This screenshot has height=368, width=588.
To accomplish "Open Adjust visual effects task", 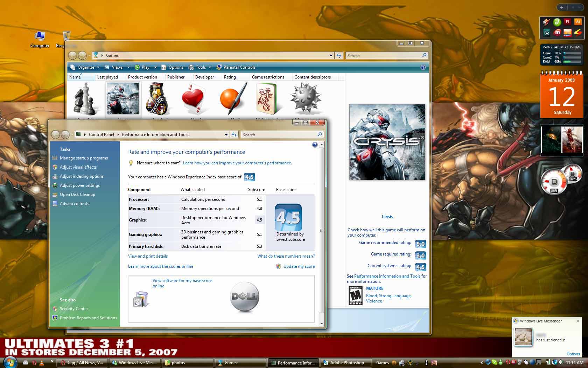I will pyautogui.click(x=78, y=167).
